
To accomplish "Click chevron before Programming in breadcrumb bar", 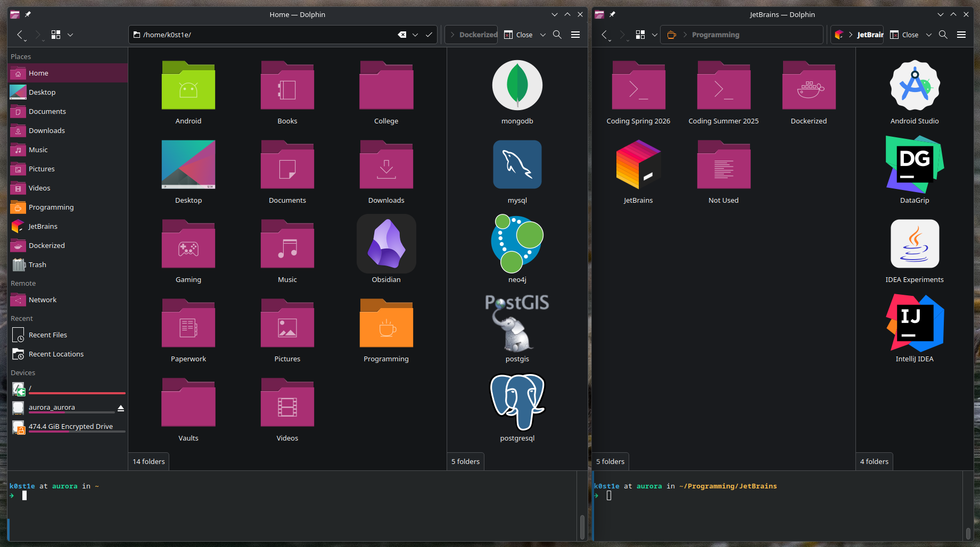I will click(685, 35).
